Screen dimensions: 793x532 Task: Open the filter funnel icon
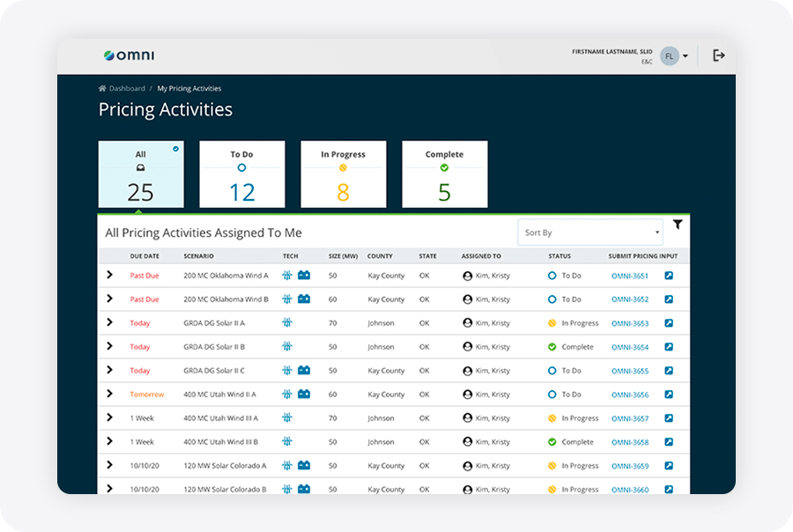point(678,225)
